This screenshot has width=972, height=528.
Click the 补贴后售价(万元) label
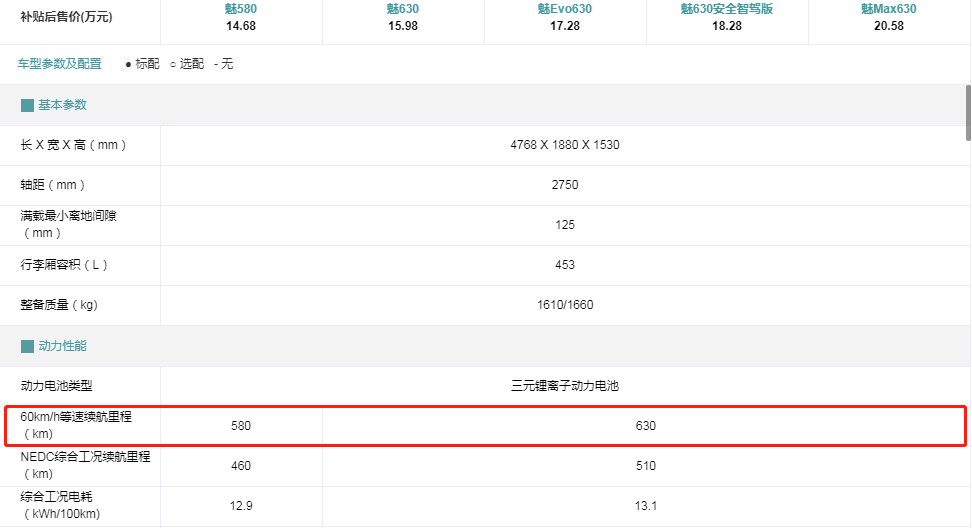66,17
